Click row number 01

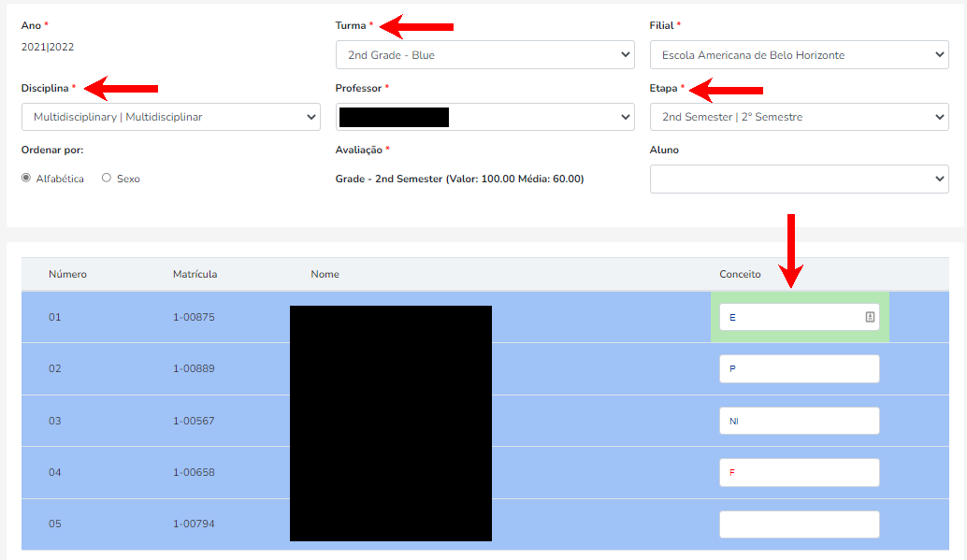point(55,317)
